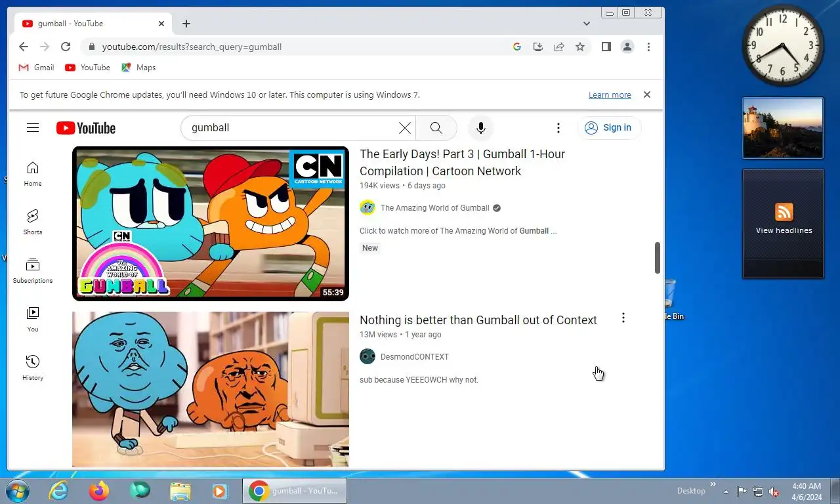
Task: Dismiss the Chrome update notification bar
Action: [647, 94]
